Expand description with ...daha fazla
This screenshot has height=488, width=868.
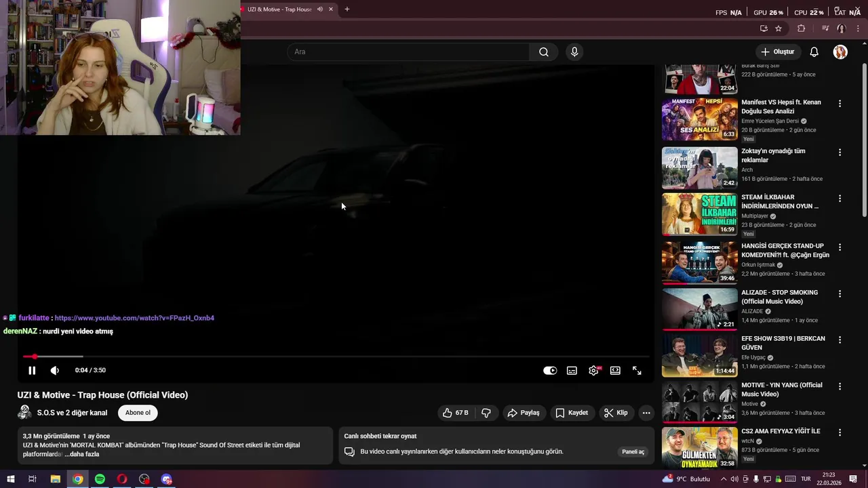(x=82, y=454)
